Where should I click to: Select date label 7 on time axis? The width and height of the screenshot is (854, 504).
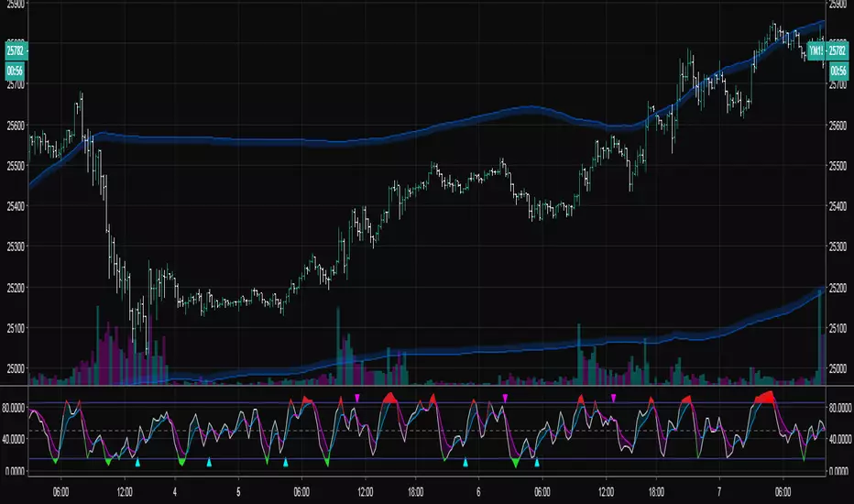pos(719,492)
